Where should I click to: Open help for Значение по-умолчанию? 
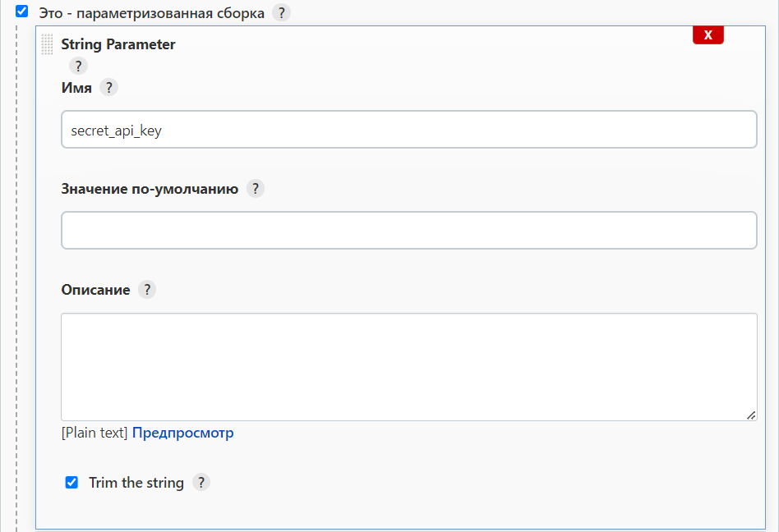coord(255,188)
